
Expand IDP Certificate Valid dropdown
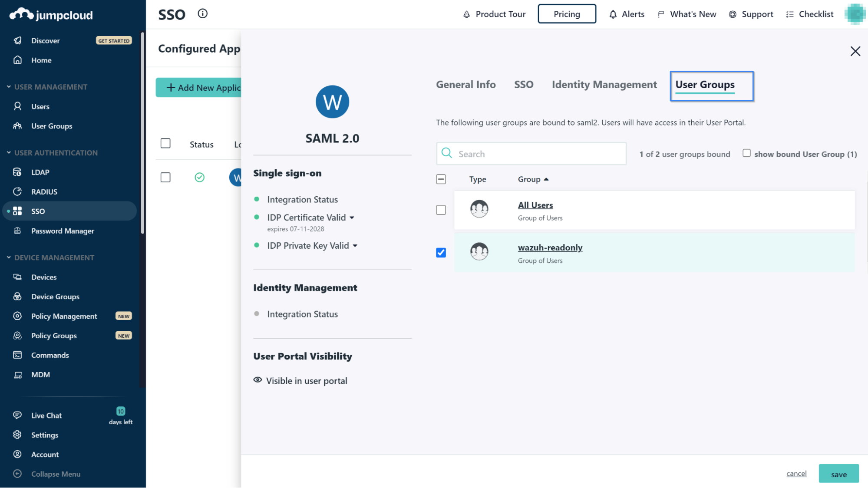click(352, 218)
